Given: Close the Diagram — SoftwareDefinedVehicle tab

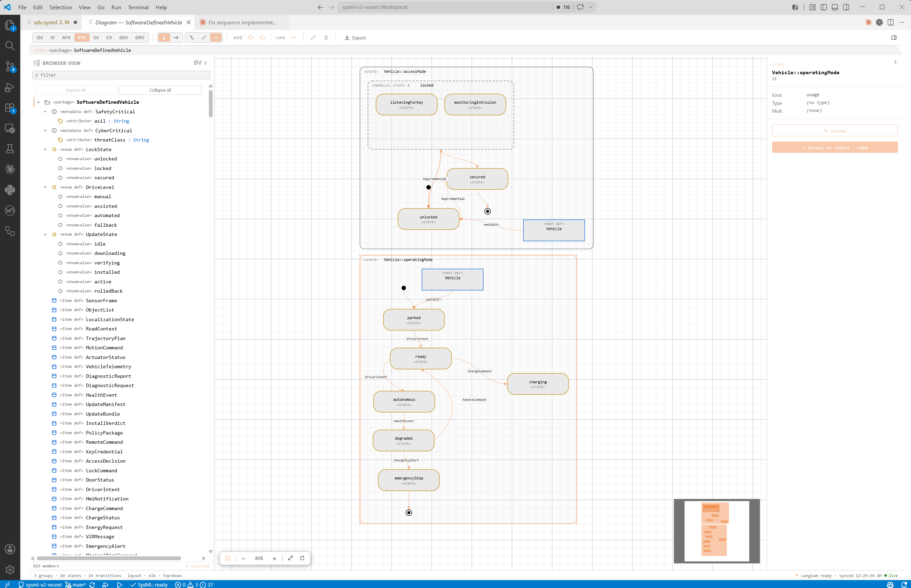Looking at the screenshot, I should point(188,23).
